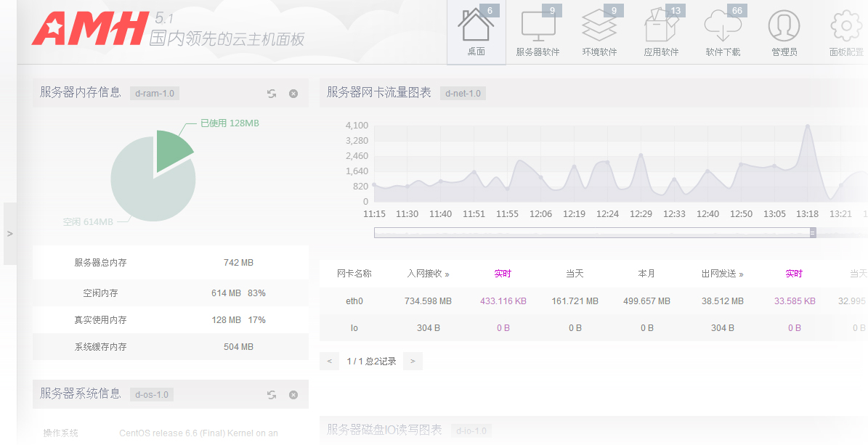Expand the 出网发送 column header
This screenshot has width=868, height=445.
tap(722, 274)
